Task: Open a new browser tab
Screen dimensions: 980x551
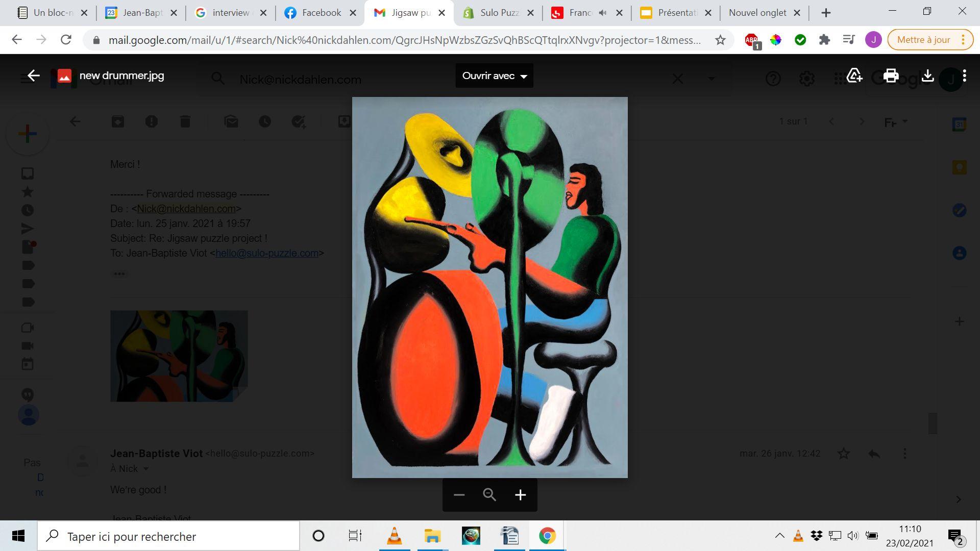Action: [x=826, y=13]
